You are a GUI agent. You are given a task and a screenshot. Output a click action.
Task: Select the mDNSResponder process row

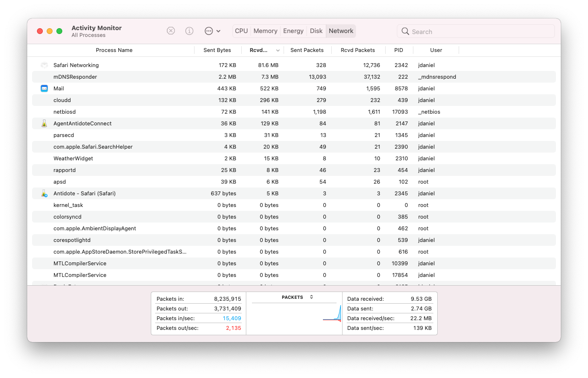click(294, 77)
